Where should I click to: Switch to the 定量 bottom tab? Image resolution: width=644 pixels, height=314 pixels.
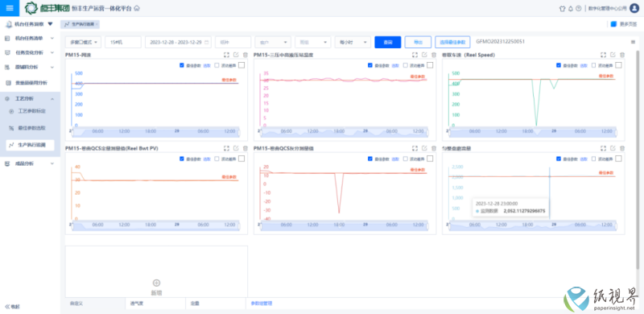coord(195,304)
